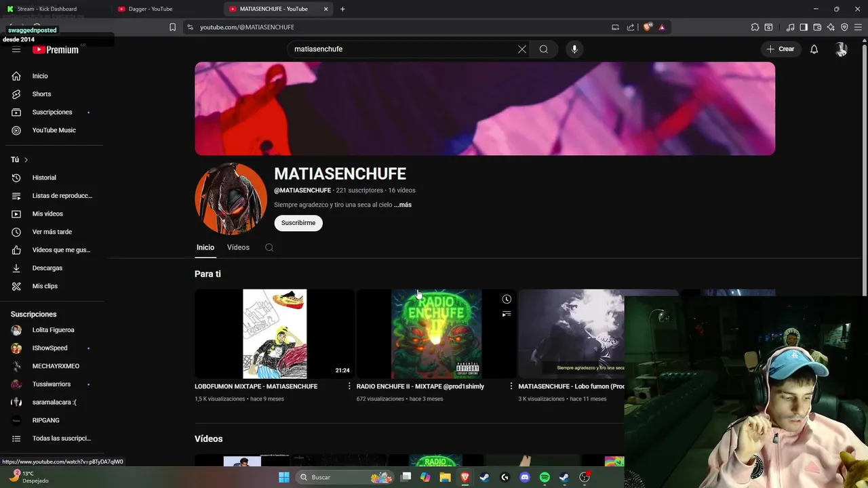Open a new browser tab
The height and width of the screenshot is (488, 868).
[x=342, y=9]
